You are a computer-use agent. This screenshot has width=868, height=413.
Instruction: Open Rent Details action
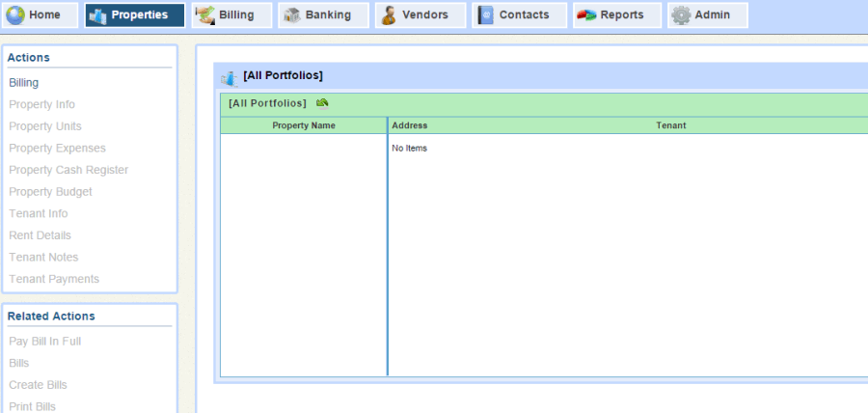coord(41,235)
